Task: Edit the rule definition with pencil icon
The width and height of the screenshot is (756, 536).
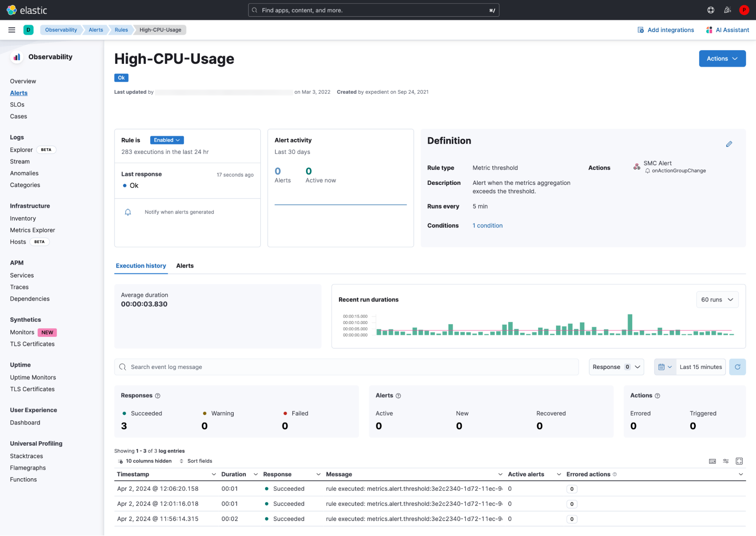Action: 729,144
